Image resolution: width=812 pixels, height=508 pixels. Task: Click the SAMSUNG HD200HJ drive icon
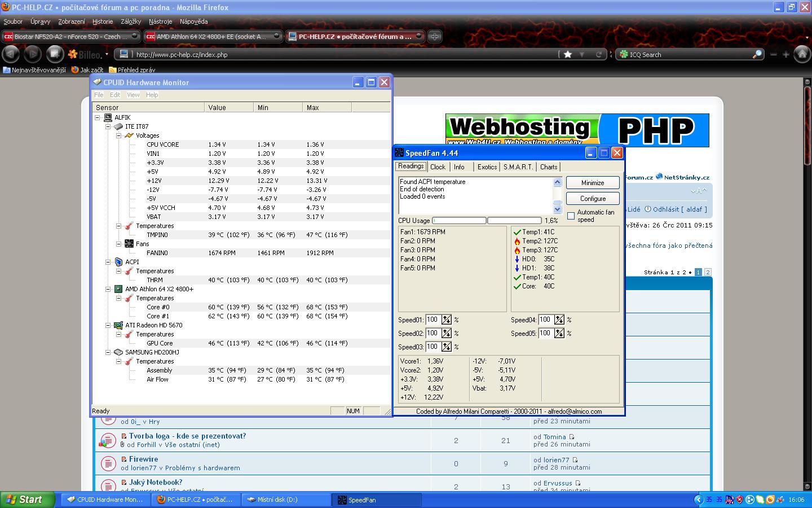(118, 352)
